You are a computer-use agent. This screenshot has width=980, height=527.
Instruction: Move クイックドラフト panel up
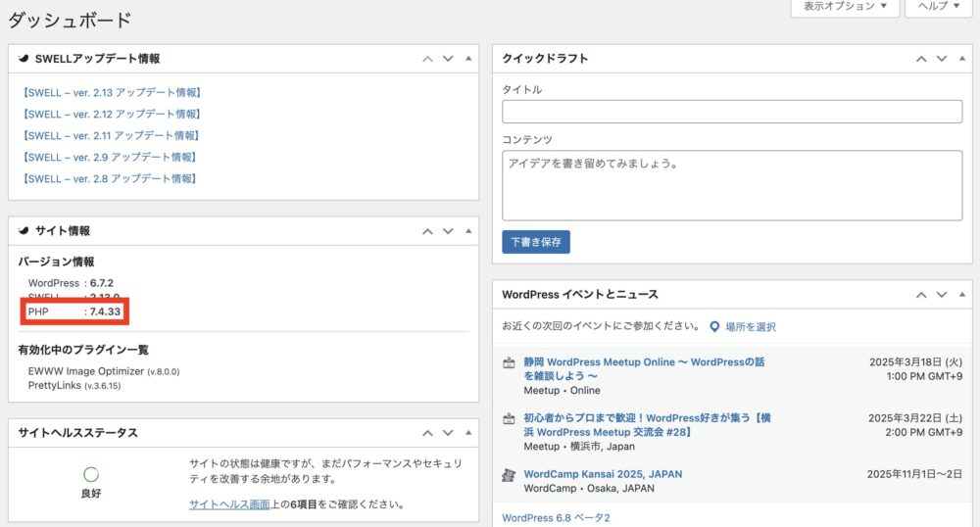[x=921, y=59]
